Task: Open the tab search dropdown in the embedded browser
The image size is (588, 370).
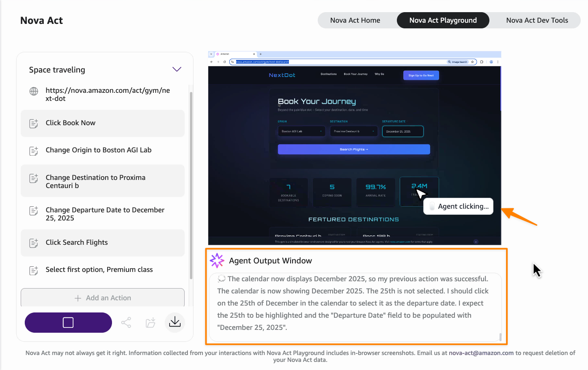Action: click(211, 54)
